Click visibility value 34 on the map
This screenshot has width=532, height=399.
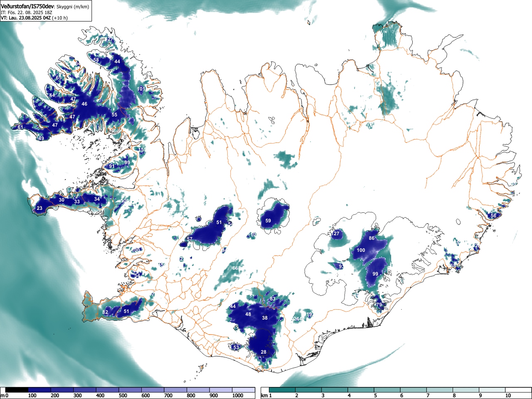coord(97,199)
